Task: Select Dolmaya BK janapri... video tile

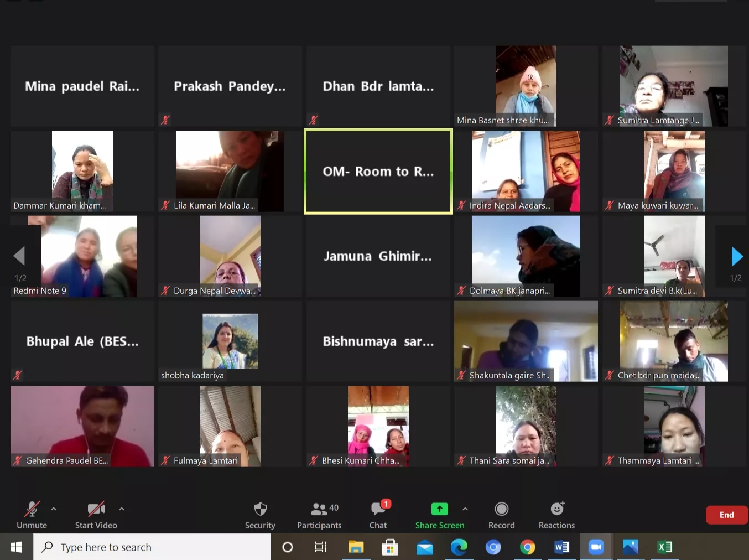Action: pyautogui.click(x=526, y=256)
